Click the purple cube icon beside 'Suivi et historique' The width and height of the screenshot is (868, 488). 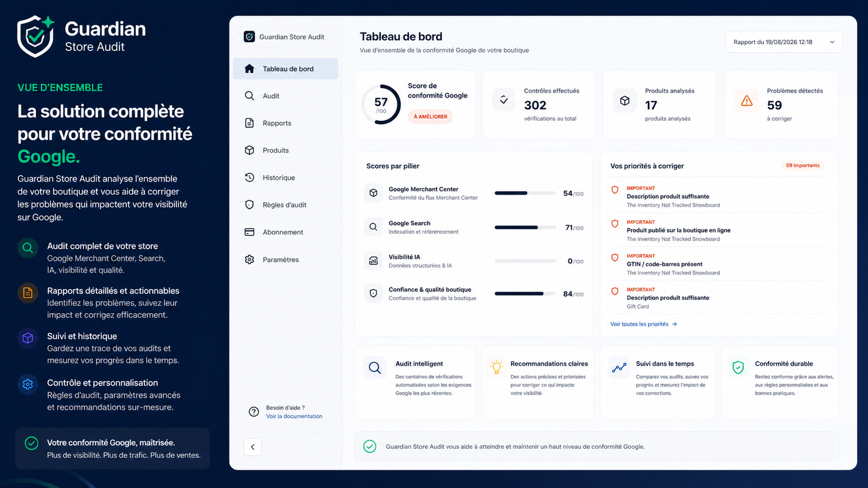(28, 338)
